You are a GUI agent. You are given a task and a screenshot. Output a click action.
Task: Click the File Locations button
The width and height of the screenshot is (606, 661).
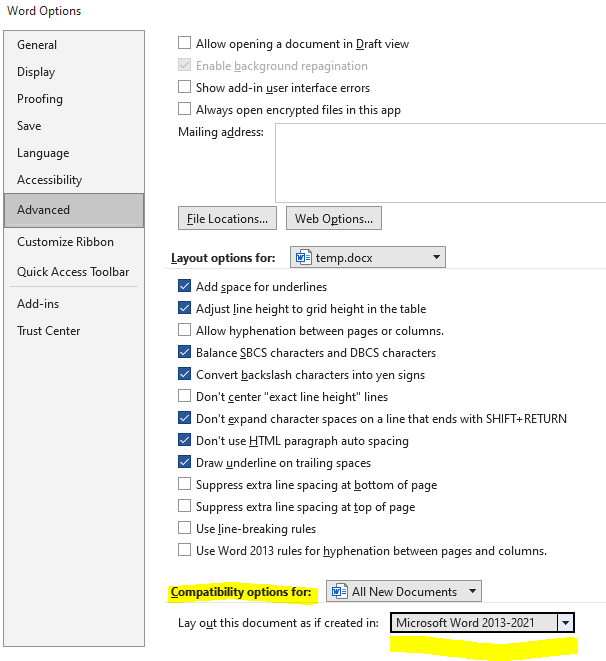tap(228, 218)
